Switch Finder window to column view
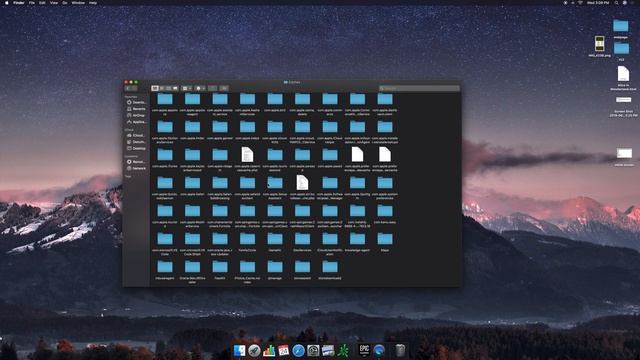The height and width of the screenshot is (360, 640). tap(168, 88)
